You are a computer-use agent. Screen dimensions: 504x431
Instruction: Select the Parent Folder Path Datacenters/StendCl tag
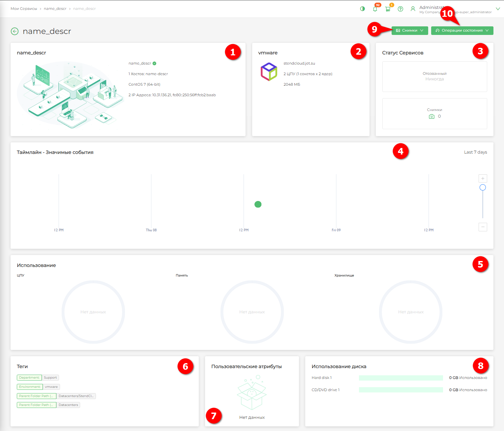point(56,396)
